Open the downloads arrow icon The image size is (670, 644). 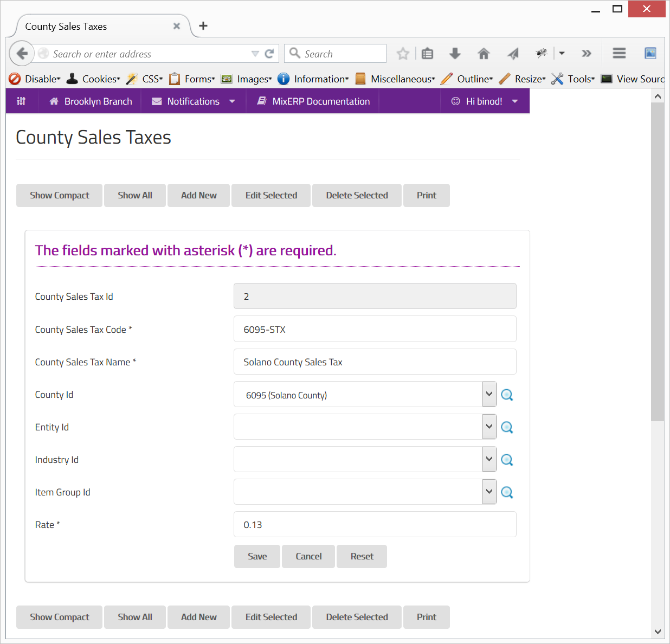(x=455, y=54)
